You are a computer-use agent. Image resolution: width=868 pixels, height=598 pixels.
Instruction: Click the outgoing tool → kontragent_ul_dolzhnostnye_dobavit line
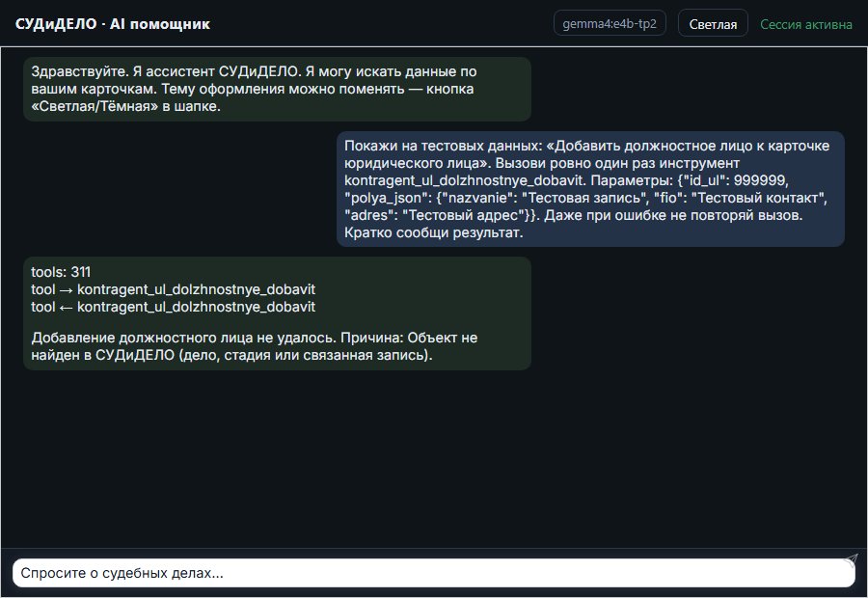[x=174, y=289]
